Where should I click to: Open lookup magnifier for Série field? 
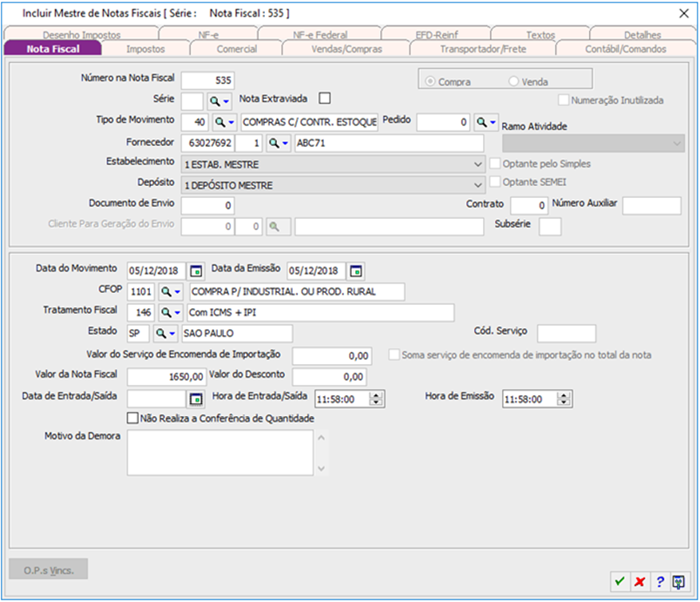219,101
